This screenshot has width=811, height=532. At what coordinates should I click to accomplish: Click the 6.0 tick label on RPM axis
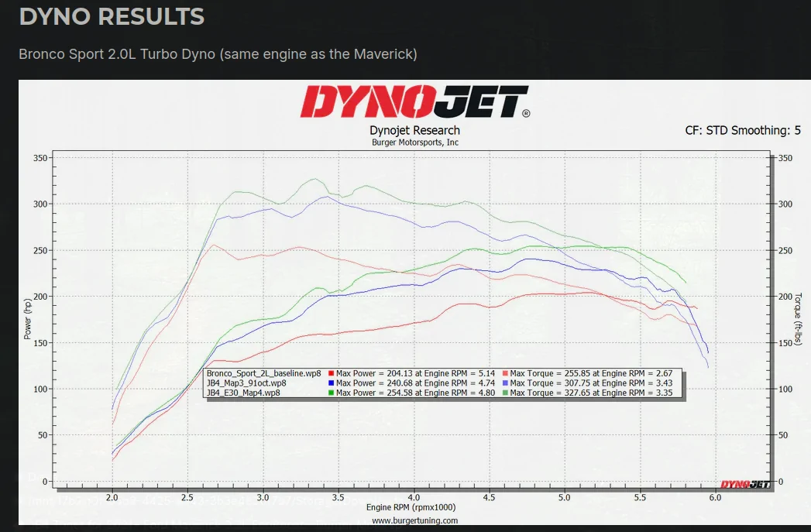click(715, 497)
